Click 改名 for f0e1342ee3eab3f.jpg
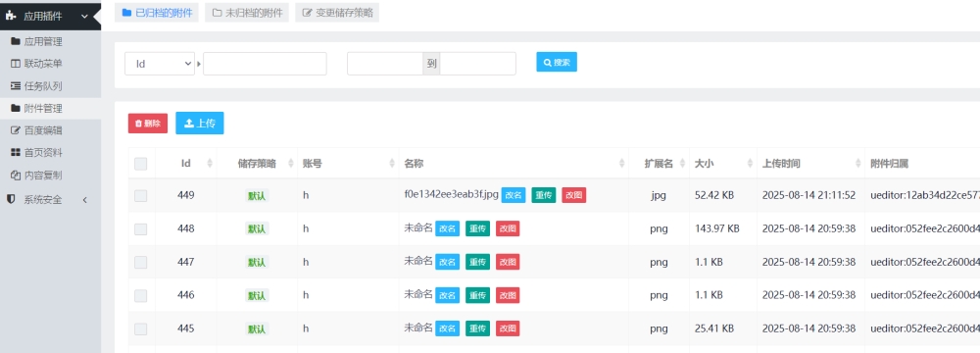 514,195
